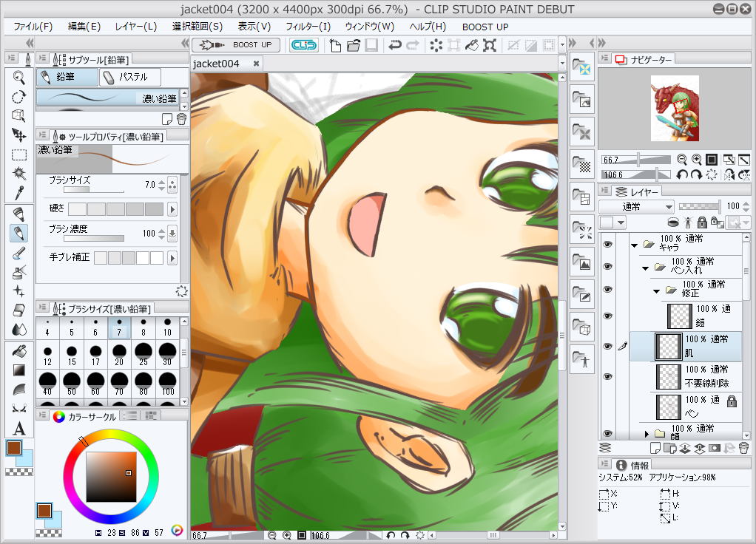Adjust the layer opacity slider
The image size is (756, 544).
tap(700, 207)
